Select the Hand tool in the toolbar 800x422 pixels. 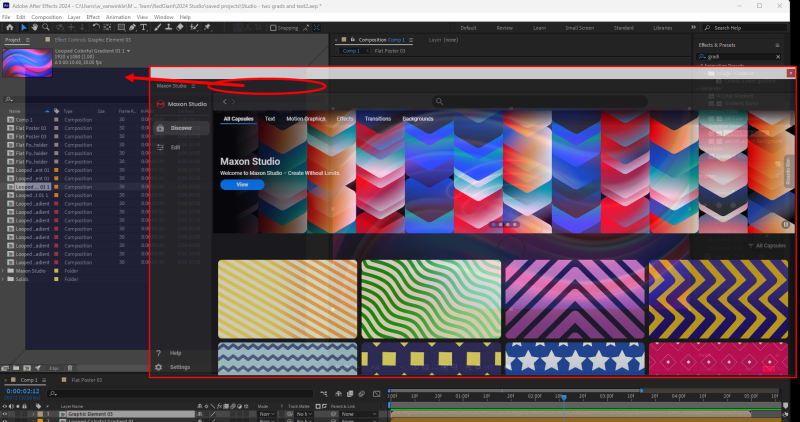(36, 28)
